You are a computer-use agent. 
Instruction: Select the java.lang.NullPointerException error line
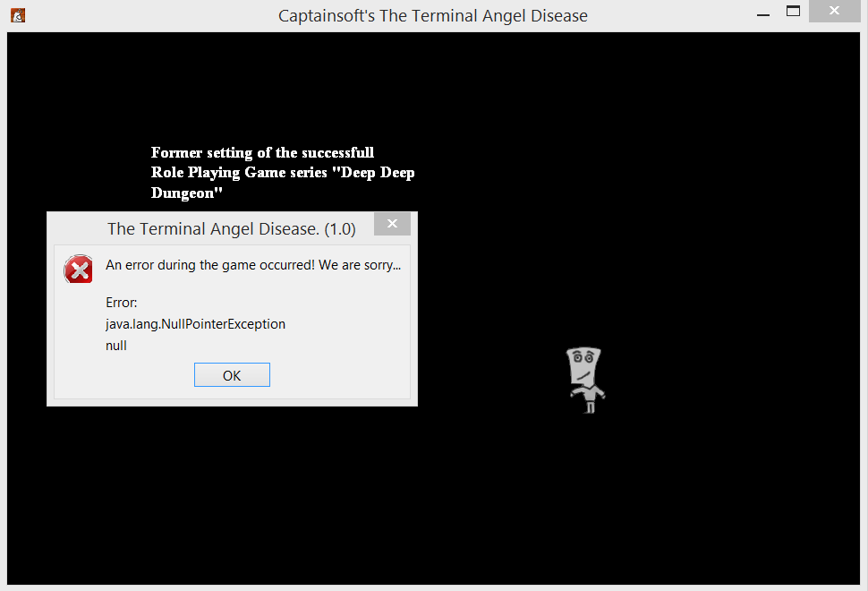point(195,324)
